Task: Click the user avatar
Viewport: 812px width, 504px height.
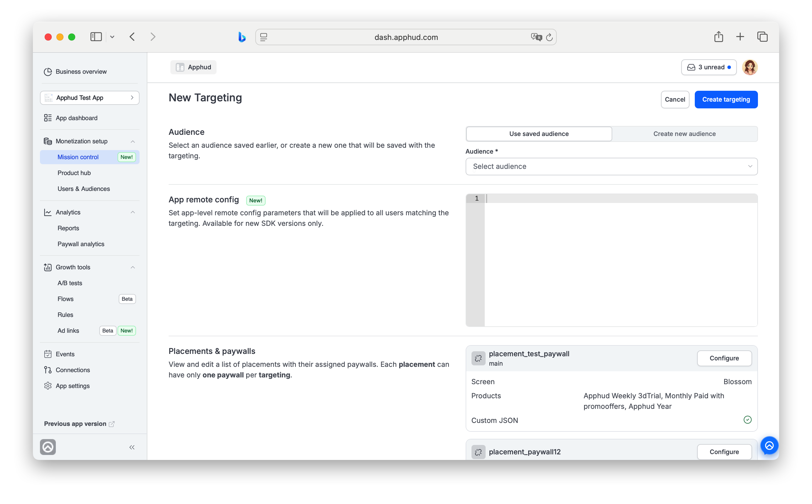Action: [750, 67]
